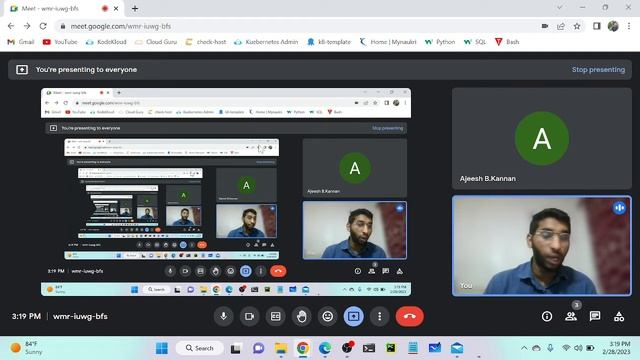Open the check-host bookmark

[x=206, y=42]
